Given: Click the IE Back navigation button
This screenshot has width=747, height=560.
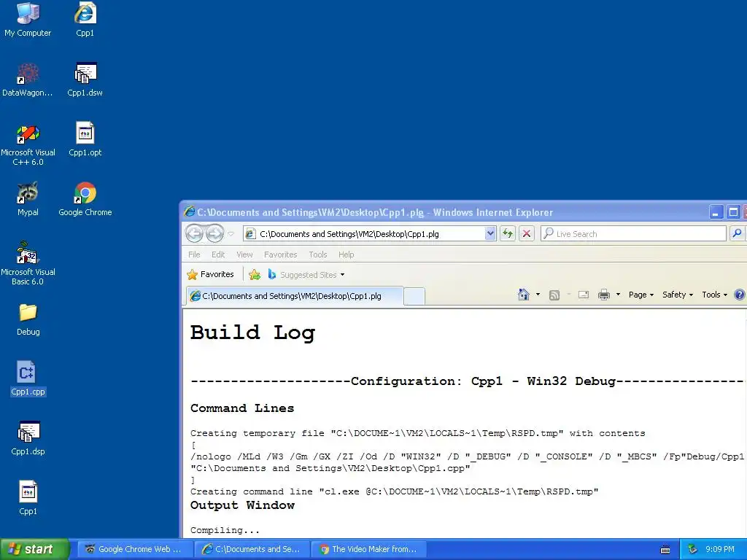Looking at the screenshot, I should point(194,233).
